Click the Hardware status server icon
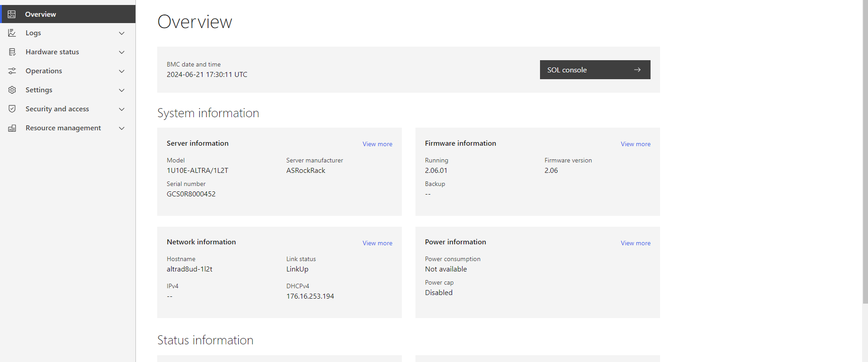The width and height of the screenshot is (868, 362). click(x=12, y=52)
